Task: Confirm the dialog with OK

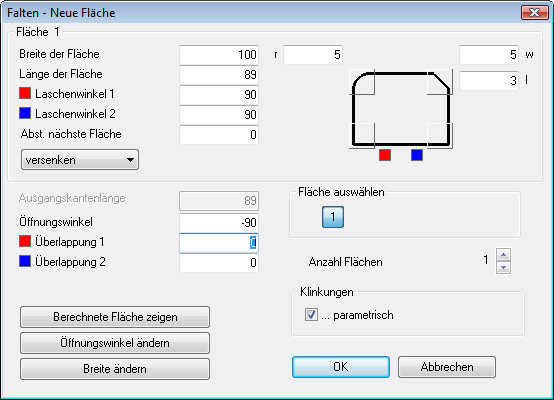Action: tap(341, 367)
